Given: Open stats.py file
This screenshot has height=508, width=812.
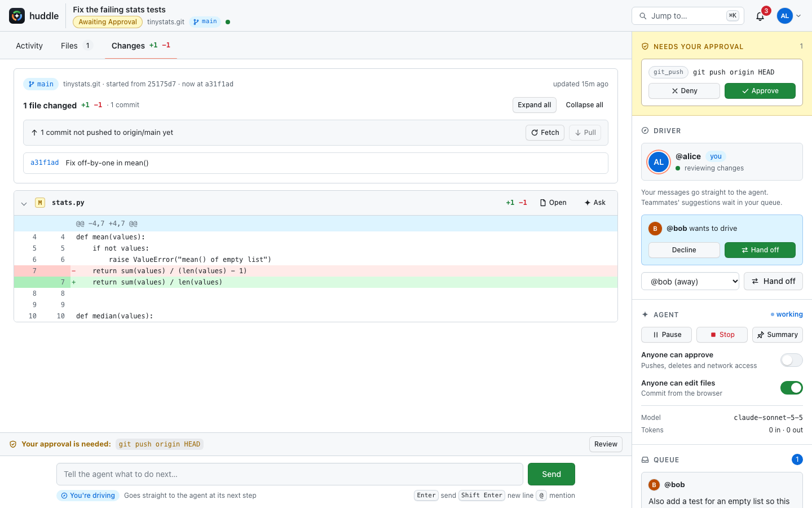Looking at the screenshot, I should click(x=553, y=203).
